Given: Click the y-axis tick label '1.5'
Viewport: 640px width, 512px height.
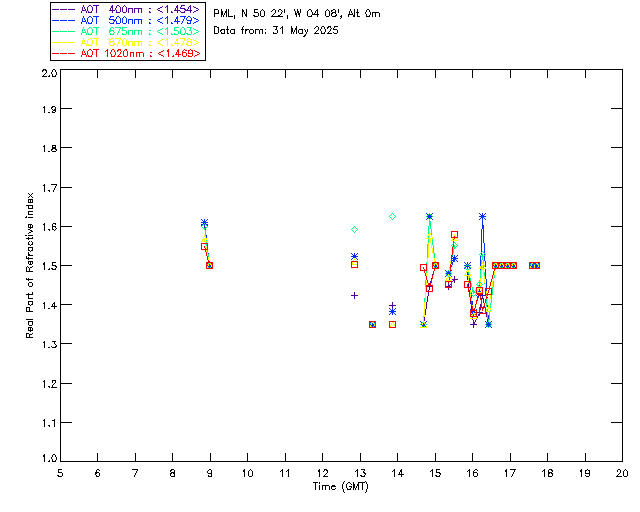Looking at the screenshot, I should tap(49, 266).
